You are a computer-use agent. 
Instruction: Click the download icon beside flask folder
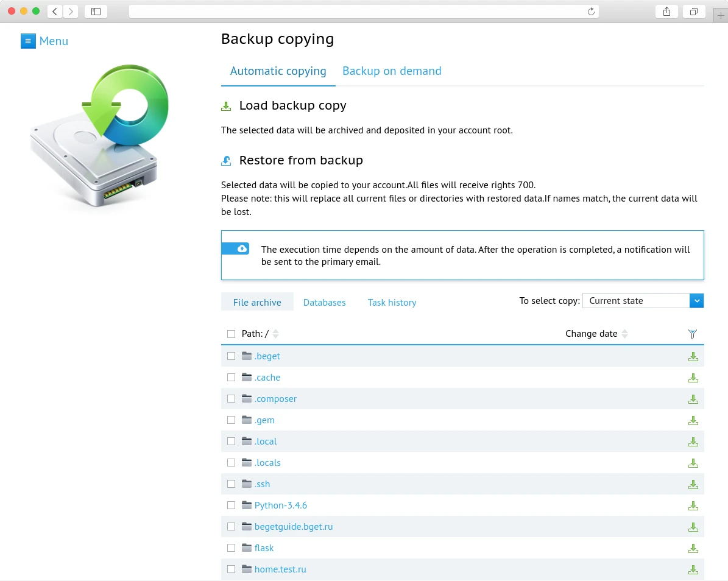pyautogui.click(x=693, y=548)
